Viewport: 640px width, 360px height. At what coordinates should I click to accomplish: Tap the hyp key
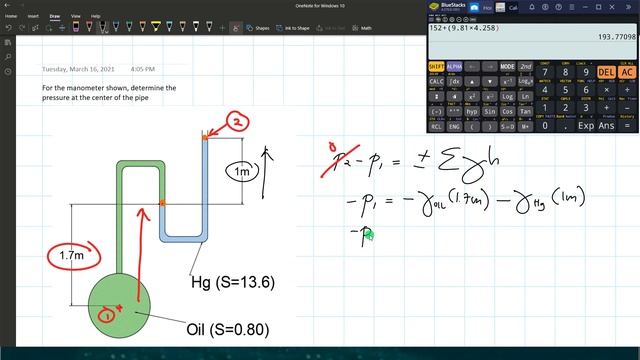coord(472,111)
